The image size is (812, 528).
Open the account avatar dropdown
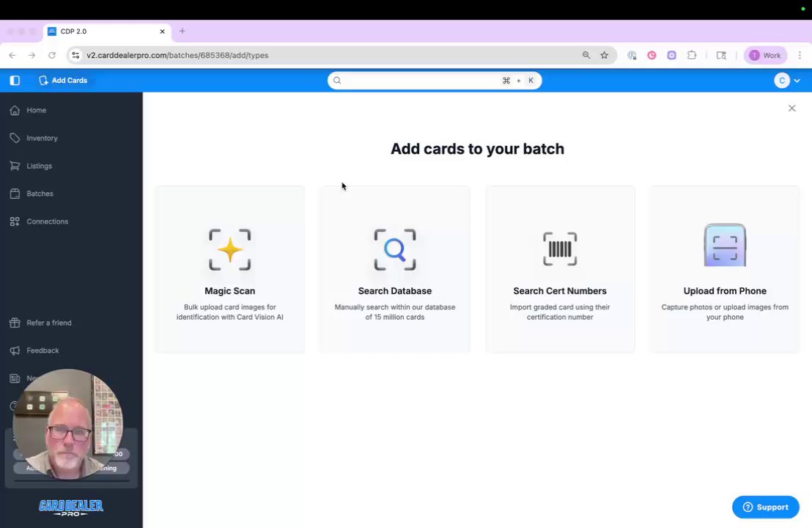tap(787, 81)
